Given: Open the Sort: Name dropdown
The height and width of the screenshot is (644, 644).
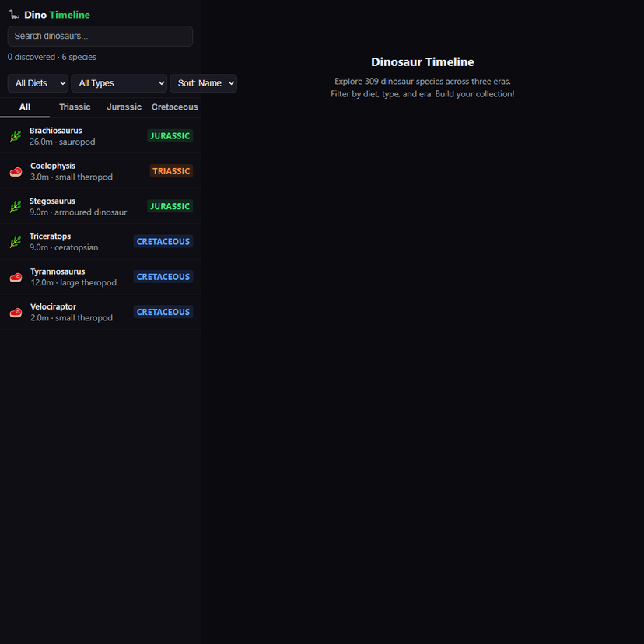Looking at the screenshot, I should (203, 83).
